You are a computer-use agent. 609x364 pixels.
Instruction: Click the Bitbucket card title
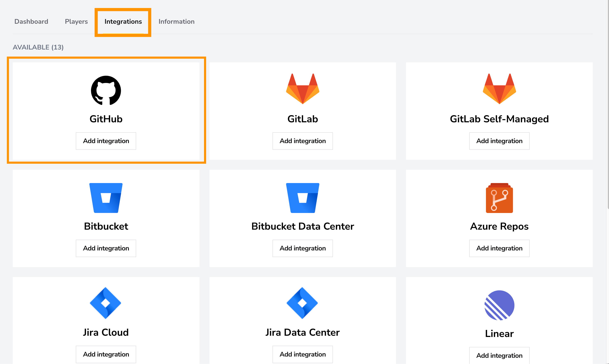[106, 226]
